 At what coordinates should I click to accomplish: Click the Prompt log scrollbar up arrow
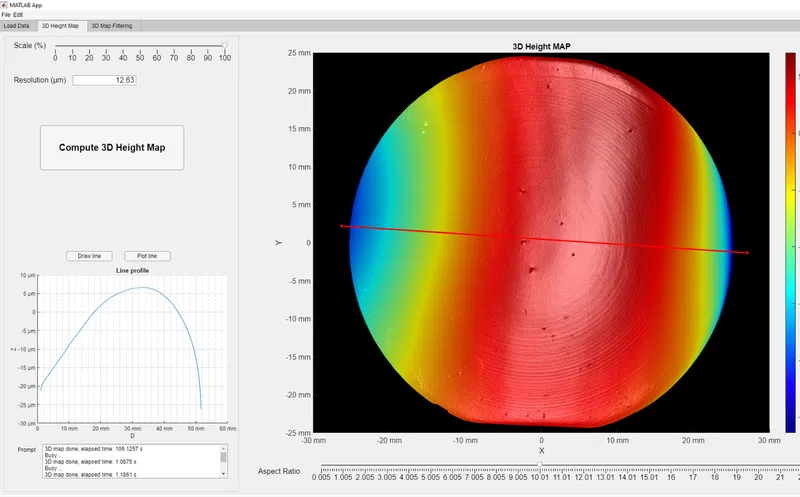coord(223,448)
